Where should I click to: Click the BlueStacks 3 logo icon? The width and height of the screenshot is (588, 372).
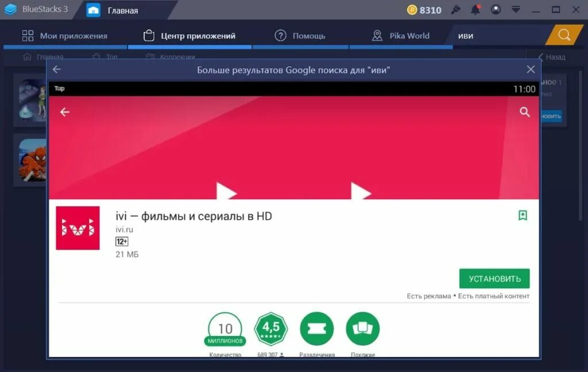tap(10, 9)
